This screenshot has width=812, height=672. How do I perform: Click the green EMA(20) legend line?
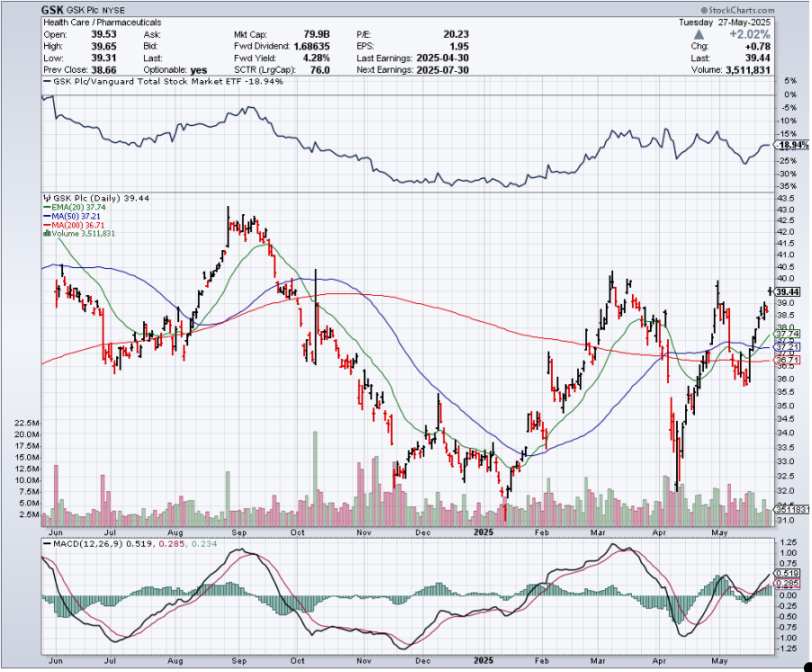click(x=47, y=208)
